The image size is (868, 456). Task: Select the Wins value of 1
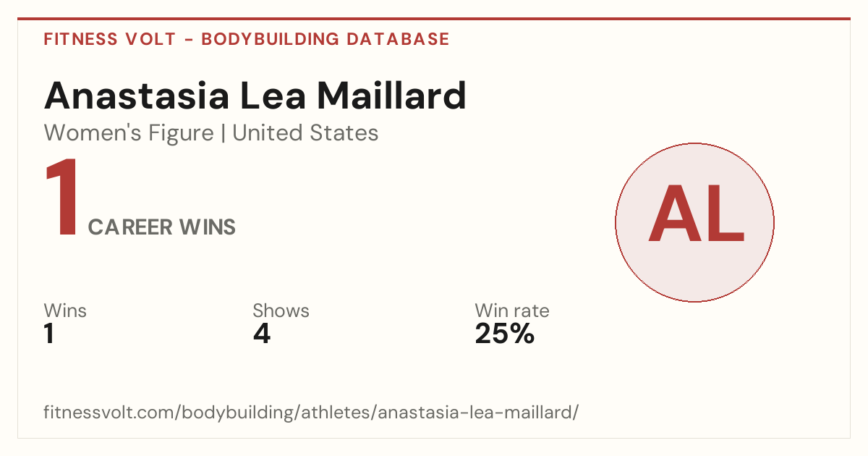(49, 334)
